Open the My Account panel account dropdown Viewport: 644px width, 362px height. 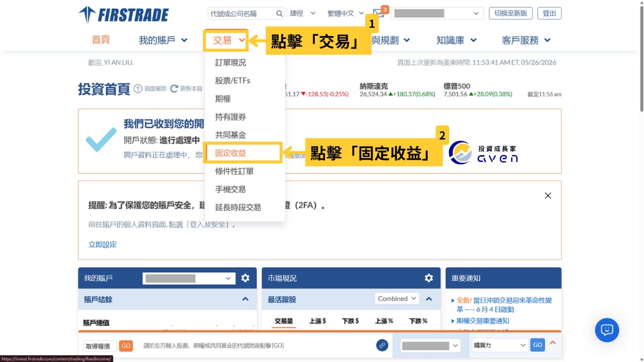pyautogui.click(x=189, y=278)
